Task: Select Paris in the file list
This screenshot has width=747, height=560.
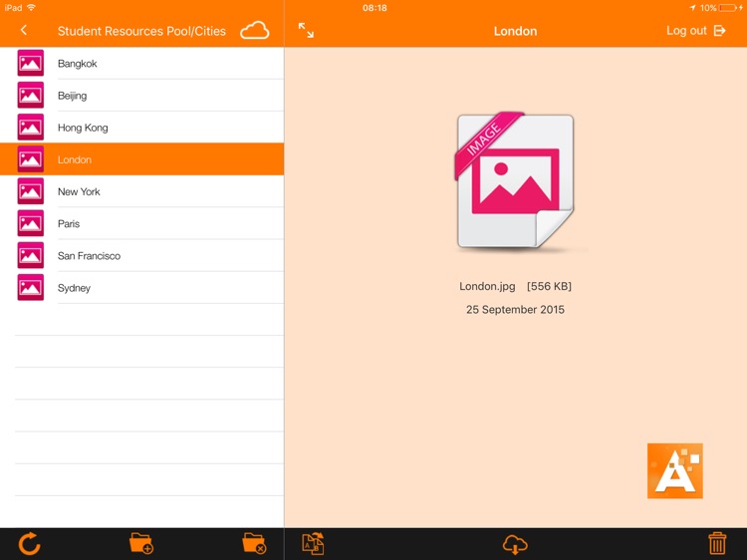Action: (142, 223)
